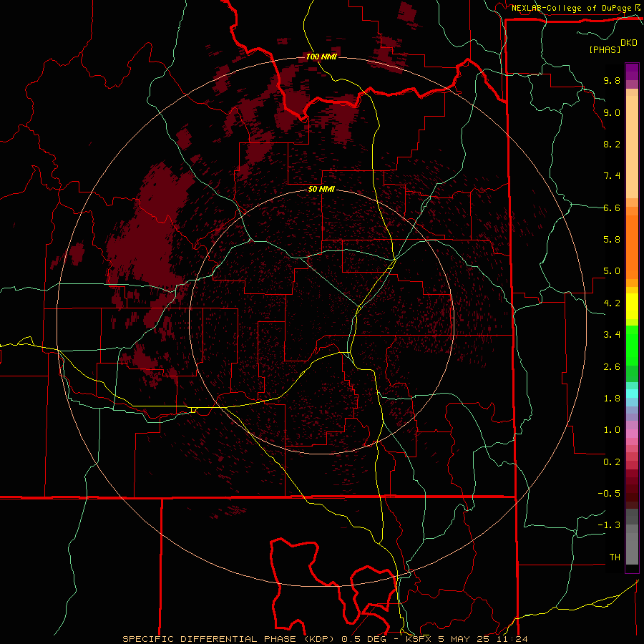Click the yellow color bar segment
Image resolution: width=644 pixels, height=644 pixels.
coord(632,306)
